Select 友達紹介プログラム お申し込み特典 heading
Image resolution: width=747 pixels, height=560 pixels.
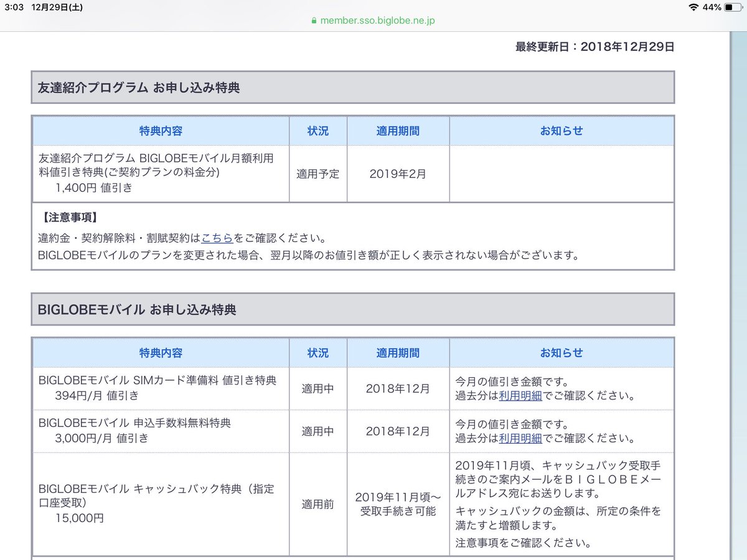[x=139, y=88]
